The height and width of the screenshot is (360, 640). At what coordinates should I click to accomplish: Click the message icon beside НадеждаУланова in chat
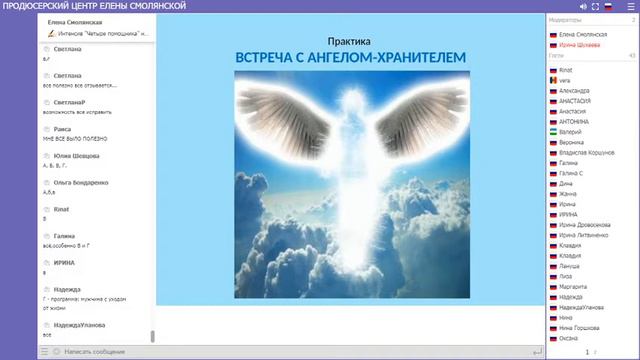point(47,325)
